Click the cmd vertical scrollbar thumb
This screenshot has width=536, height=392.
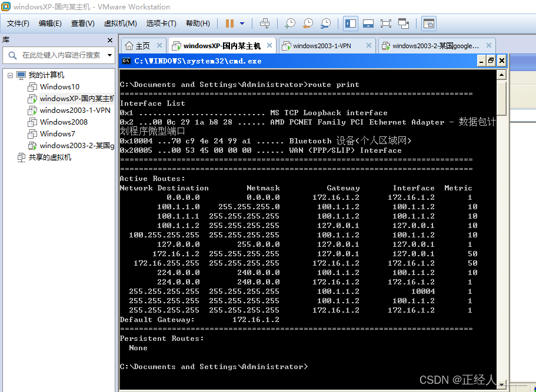501,98
